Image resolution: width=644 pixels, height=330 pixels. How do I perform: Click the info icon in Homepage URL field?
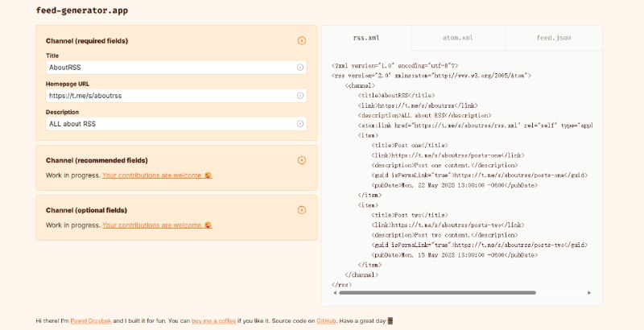point(300,96)
